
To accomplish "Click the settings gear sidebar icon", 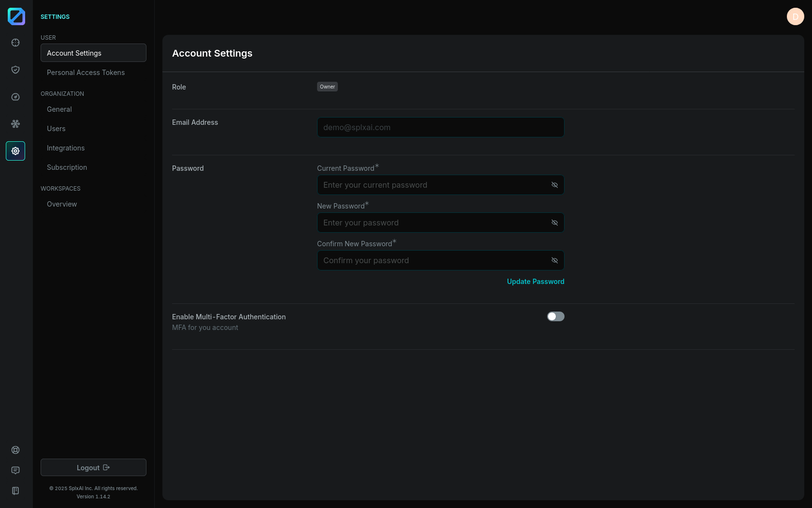I will coord(15,151).
